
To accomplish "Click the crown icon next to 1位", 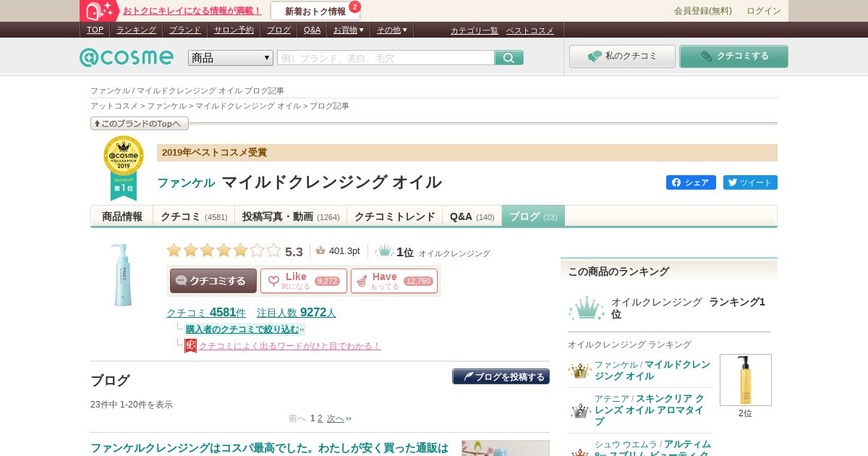I will (x=385, y=251).
